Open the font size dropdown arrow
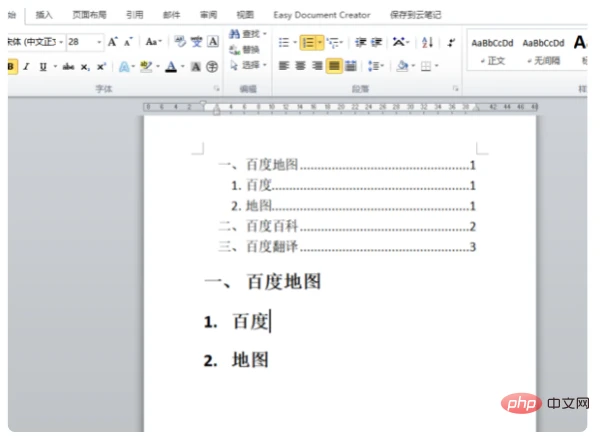The width and height of the screenshot is (600, 436). click(x=99, y=42)
